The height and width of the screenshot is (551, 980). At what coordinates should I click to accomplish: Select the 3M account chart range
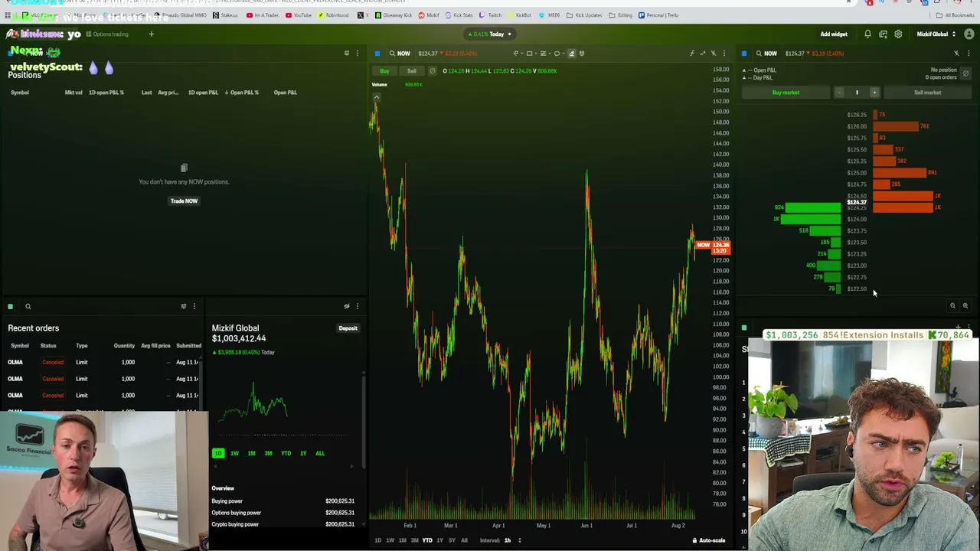[x=268, y=453]
